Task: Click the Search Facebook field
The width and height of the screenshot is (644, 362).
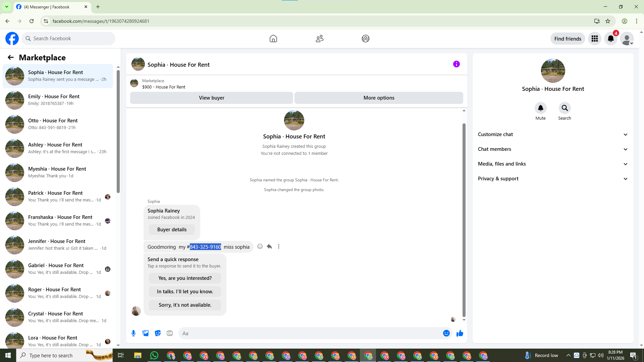Action: [x=68, y=39]
